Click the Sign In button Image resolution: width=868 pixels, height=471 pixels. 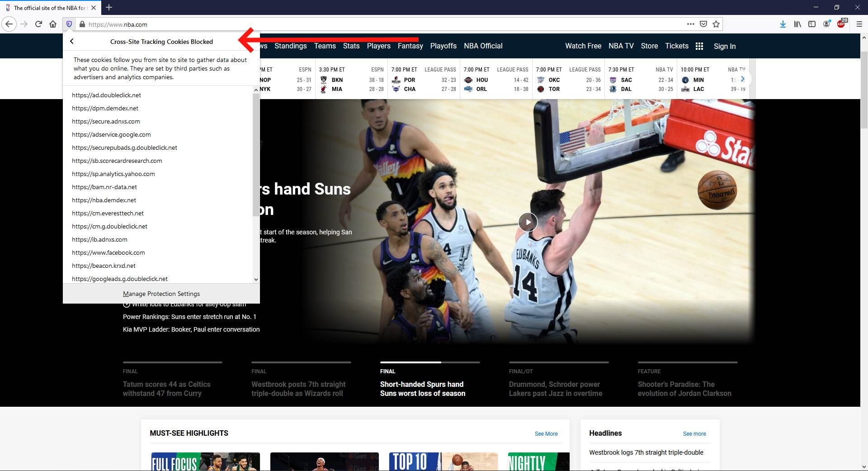pyautogui.click(x=724, y=46)
